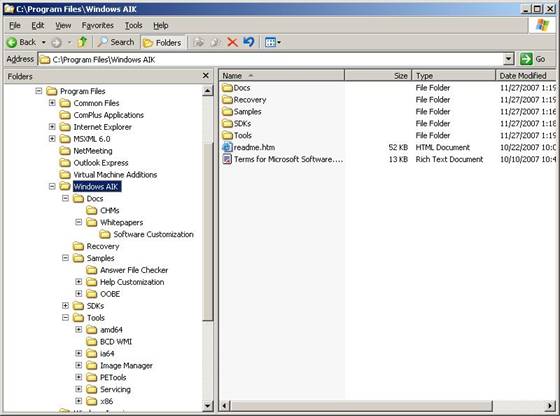Expand the PETools tree node
This screenshot has width=560, height=416.
tap(79, 377)
